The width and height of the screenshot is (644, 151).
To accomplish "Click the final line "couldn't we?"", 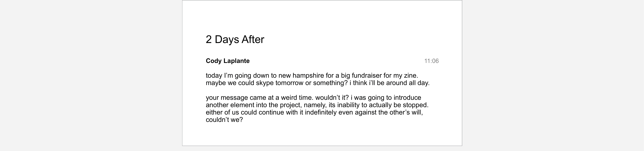I will tap(224, 120).
